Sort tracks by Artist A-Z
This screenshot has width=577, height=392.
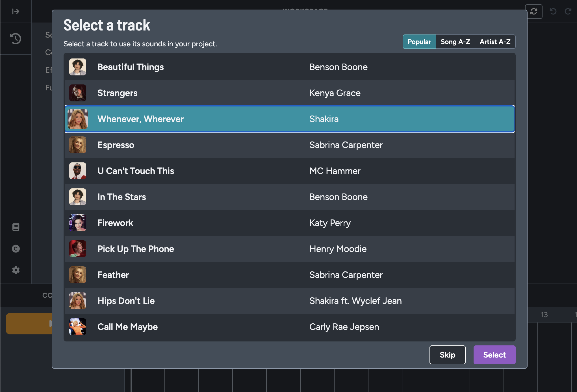tap(495, 42)
